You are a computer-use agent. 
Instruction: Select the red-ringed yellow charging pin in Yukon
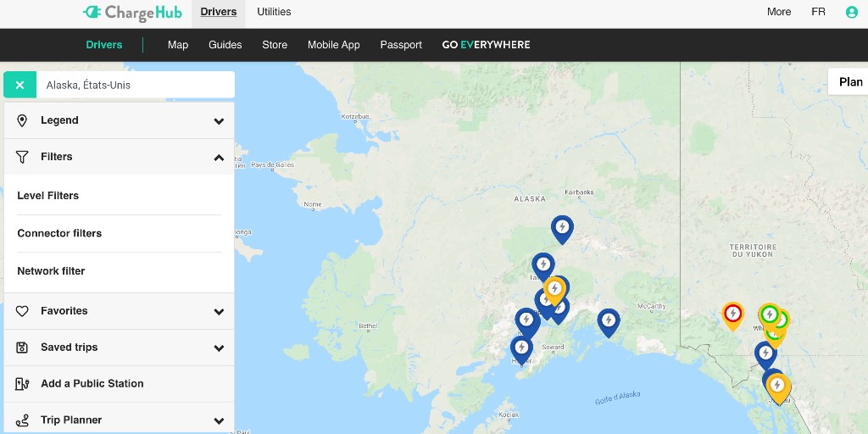point(732,315)
